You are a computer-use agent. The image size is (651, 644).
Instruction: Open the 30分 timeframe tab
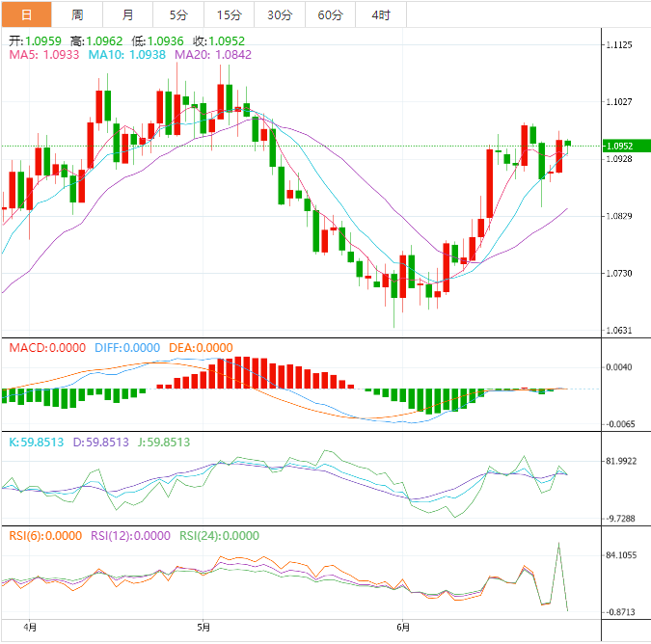pyautogui.click(x=280, y=14)
